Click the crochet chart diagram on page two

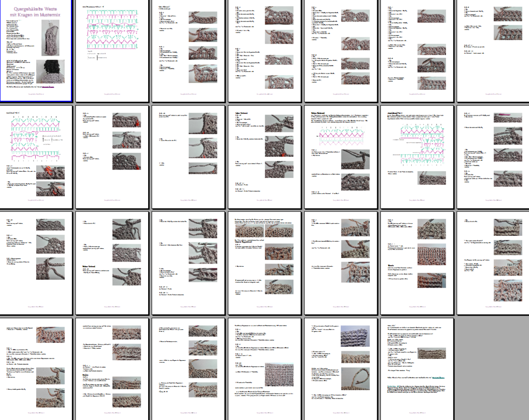[x=111, y=31]
